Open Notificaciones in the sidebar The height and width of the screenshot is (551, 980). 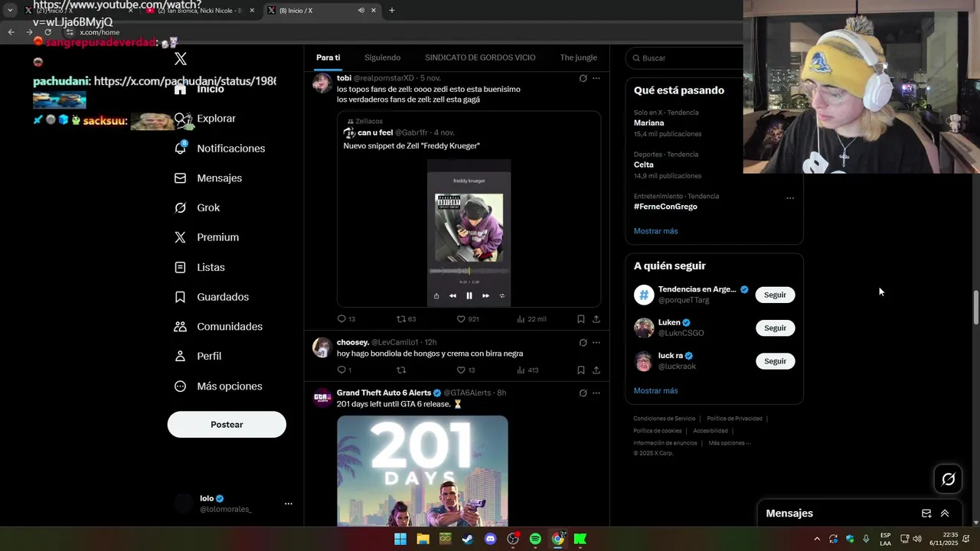[x=220, y=148]
